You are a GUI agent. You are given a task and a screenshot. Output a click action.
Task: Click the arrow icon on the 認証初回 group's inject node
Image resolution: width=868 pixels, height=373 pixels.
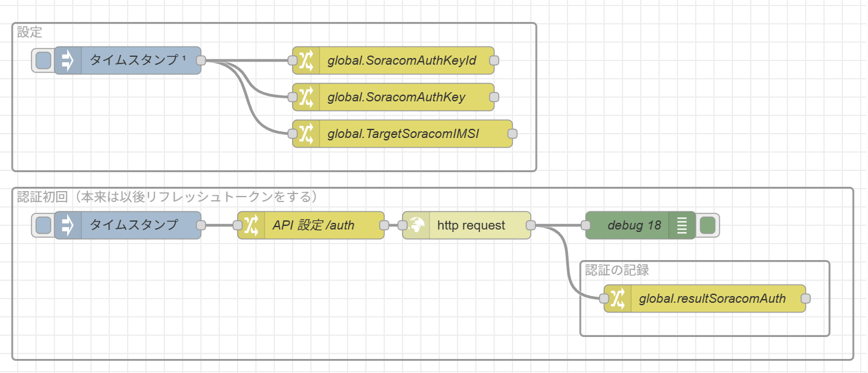coord(68,225)
